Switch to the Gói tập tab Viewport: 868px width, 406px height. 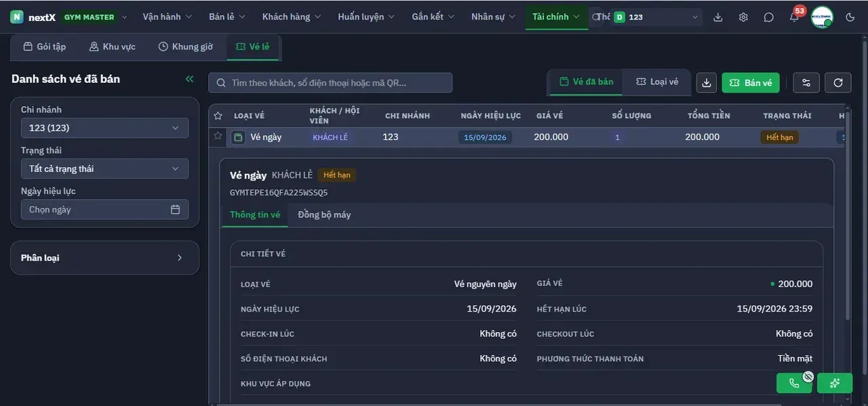45,47
